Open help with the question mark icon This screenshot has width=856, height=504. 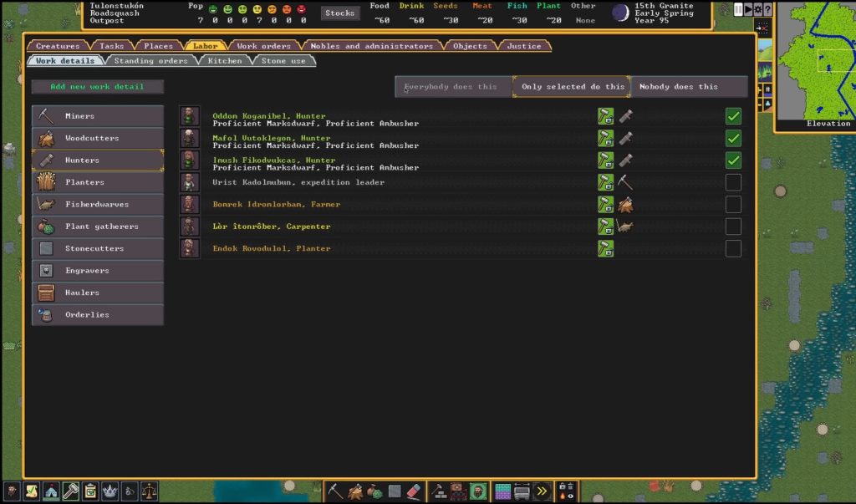pos(767,9)
